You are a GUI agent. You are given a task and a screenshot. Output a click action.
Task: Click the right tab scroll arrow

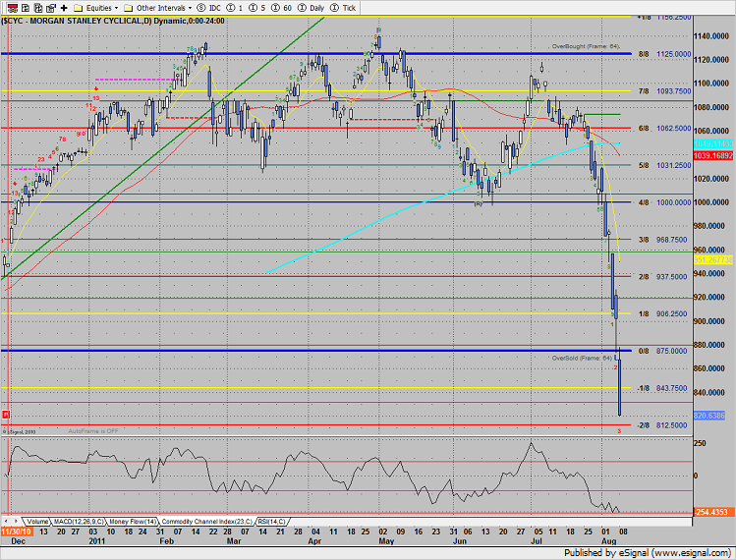pyautogui.click(x=16, y=522)
